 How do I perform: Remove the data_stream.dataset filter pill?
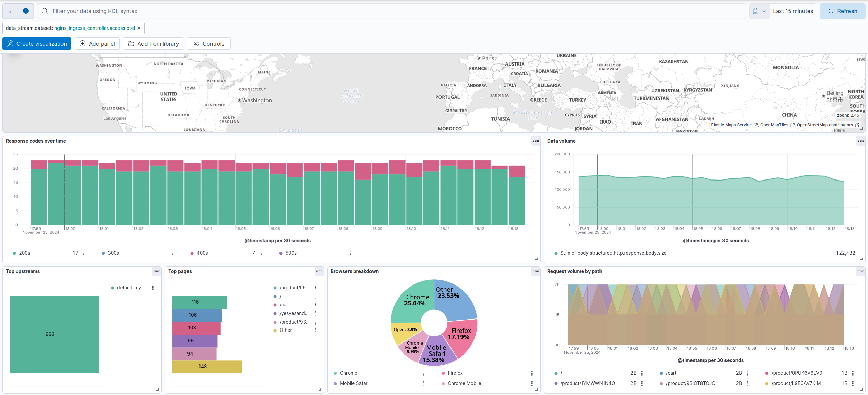139,28
